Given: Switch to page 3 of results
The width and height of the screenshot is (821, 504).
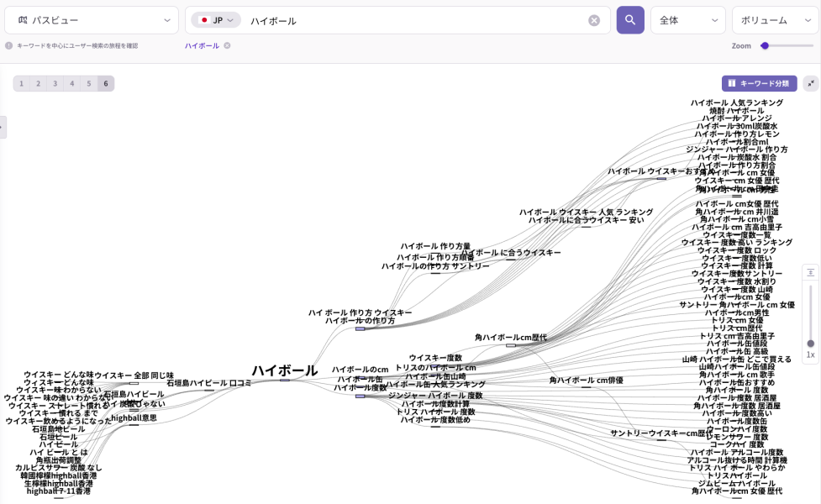Looking at the screenshot, I should point(55,83).
